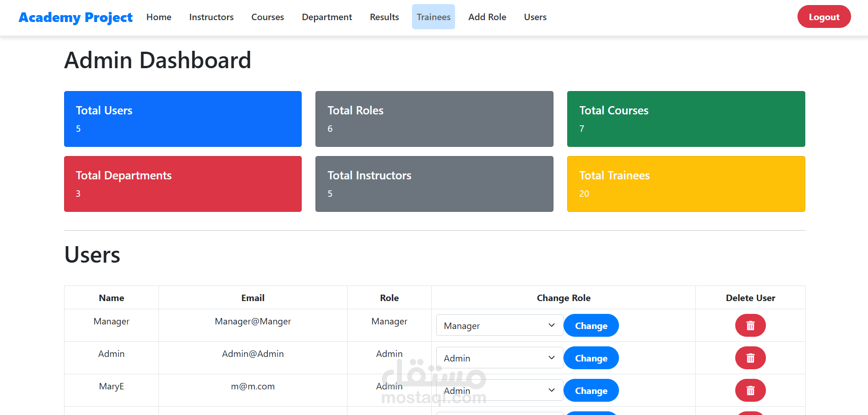Click the Logout button
This screenshot has width=868, height=415.
[x=824, y=16]
